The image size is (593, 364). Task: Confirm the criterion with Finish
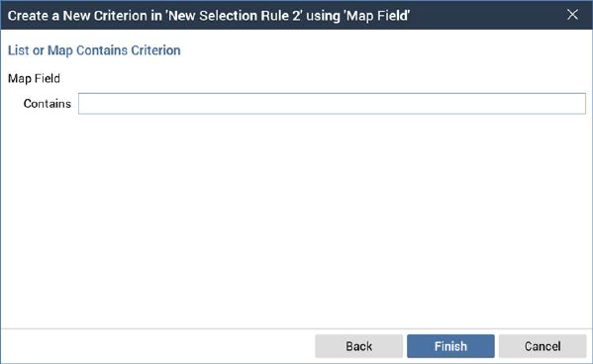coord(450,346)
